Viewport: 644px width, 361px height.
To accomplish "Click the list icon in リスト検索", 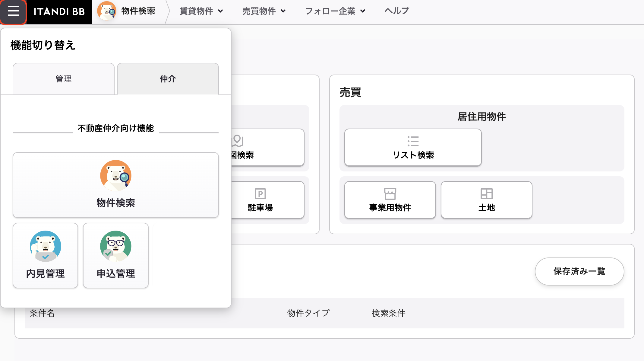I will (413, 141).
